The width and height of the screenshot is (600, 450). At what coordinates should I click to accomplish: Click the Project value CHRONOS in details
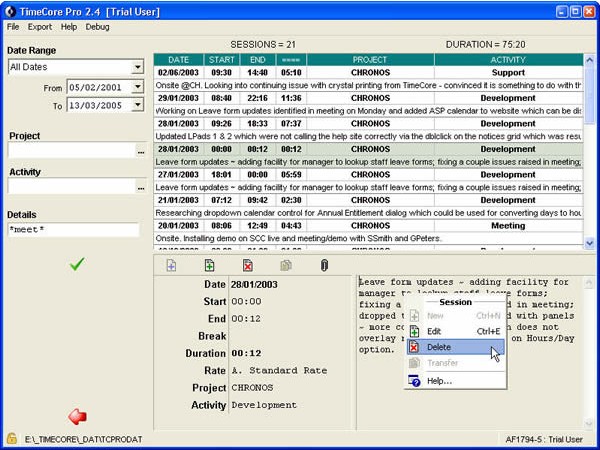252,388
